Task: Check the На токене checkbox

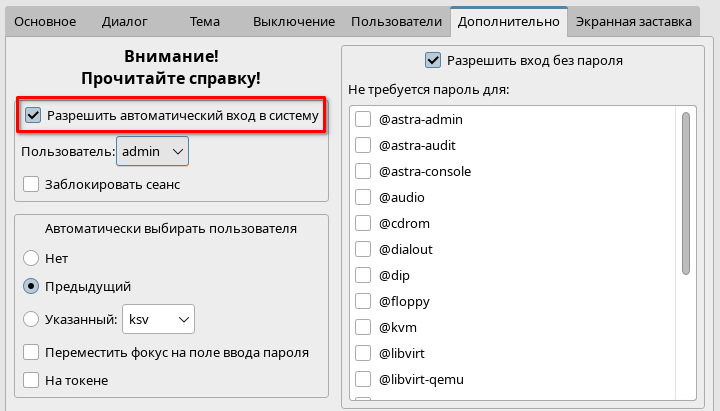Action: point(31,380)
